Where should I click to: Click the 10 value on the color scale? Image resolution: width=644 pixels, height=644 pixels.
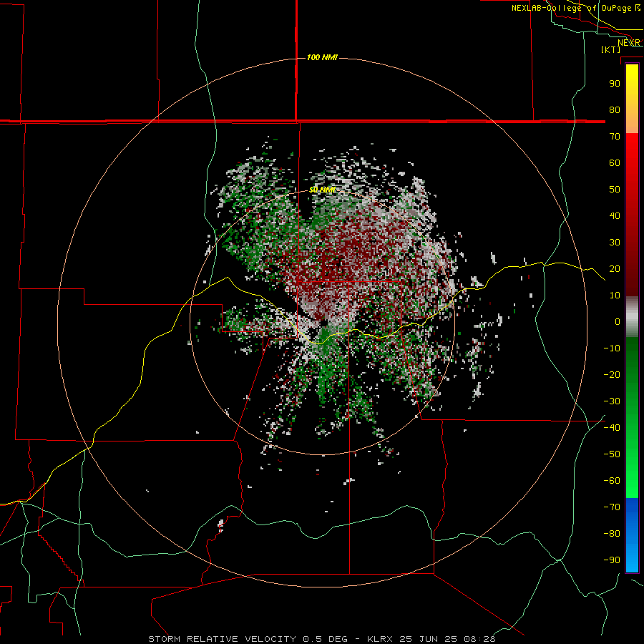pyautogui.click(x=615, y=296)
